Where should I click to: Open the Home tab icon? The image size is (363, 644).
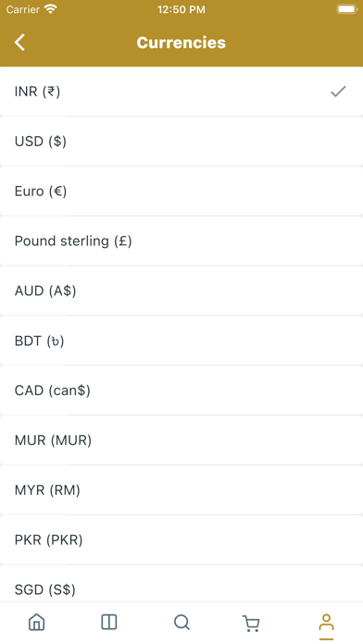(x=37, y=622)
